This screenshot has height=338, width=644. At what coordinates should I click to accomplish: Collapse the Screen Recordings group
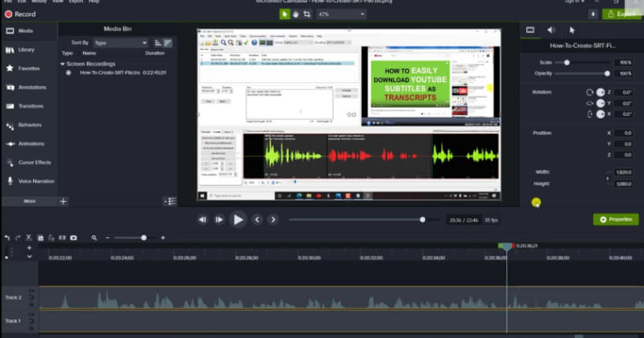tap(63, 64)
